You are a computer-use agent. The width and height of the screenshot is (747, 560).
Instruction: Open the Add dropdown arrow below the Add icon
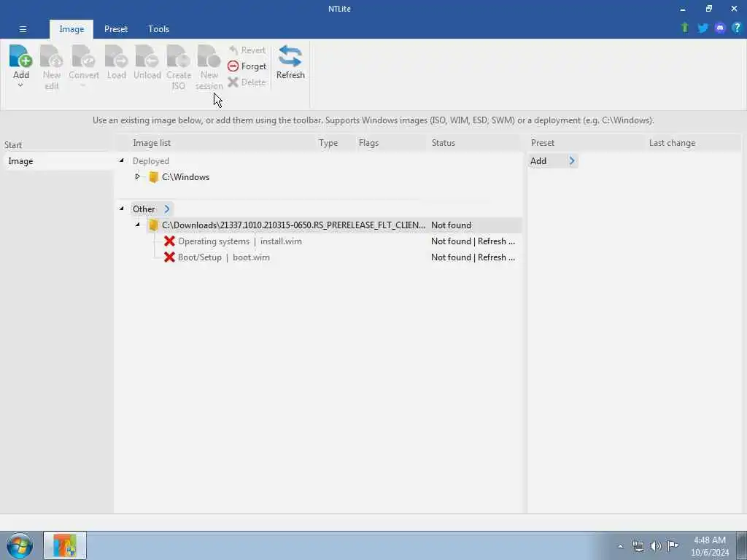[20, 85]
